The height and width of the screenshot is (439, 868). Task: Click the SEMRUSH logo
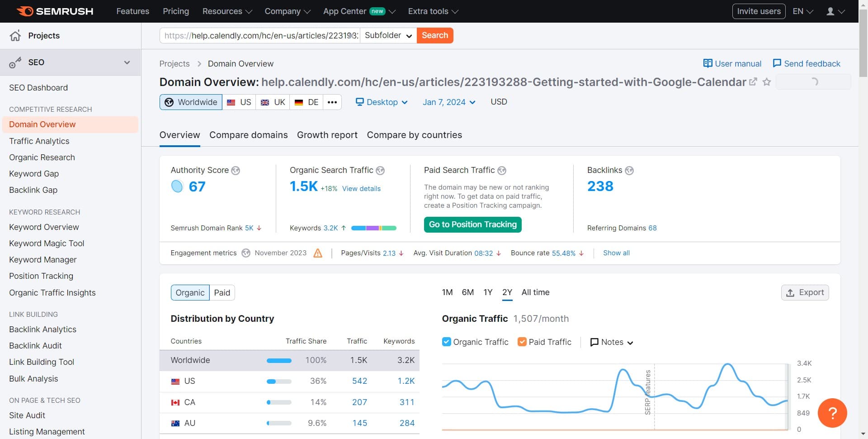(x=54, y=11)
